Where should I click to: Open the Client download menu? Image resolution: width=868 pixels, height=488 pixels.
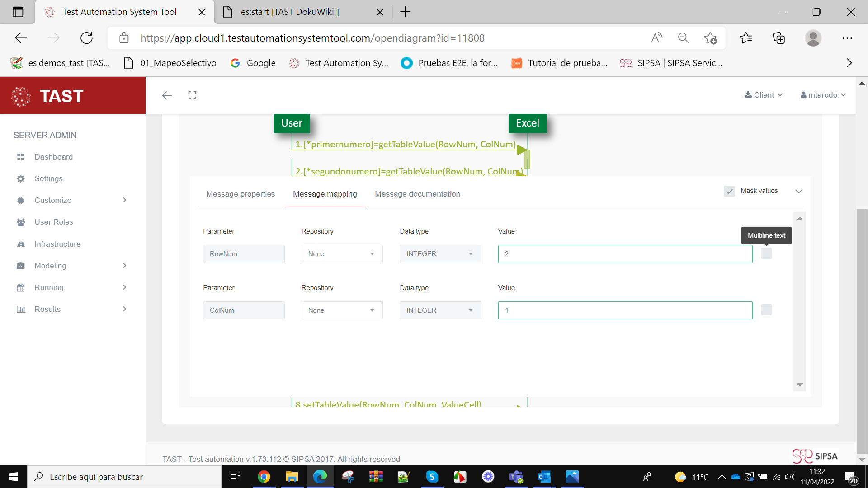(x=763, y=95)
